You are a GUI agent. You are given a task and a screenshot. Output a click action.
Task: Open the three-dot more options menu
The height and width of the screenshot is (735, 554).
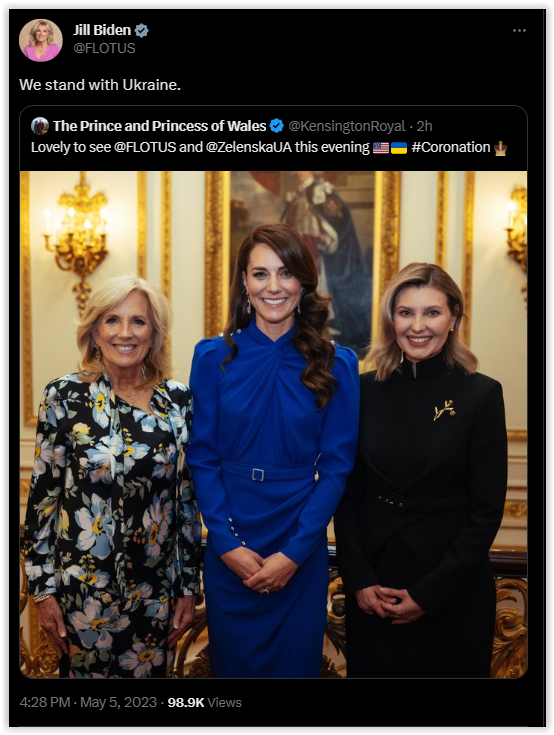tap(519, 30)
